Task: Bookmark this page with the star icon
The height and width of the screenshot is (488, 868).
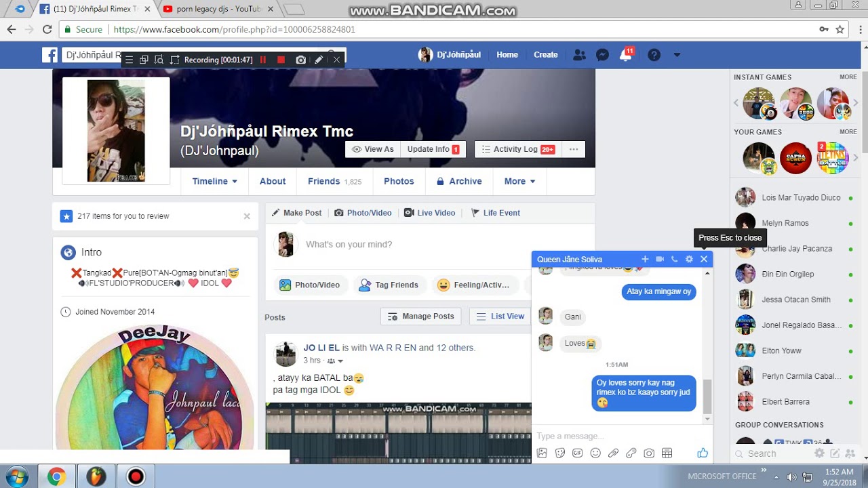Action: point(840,30)
